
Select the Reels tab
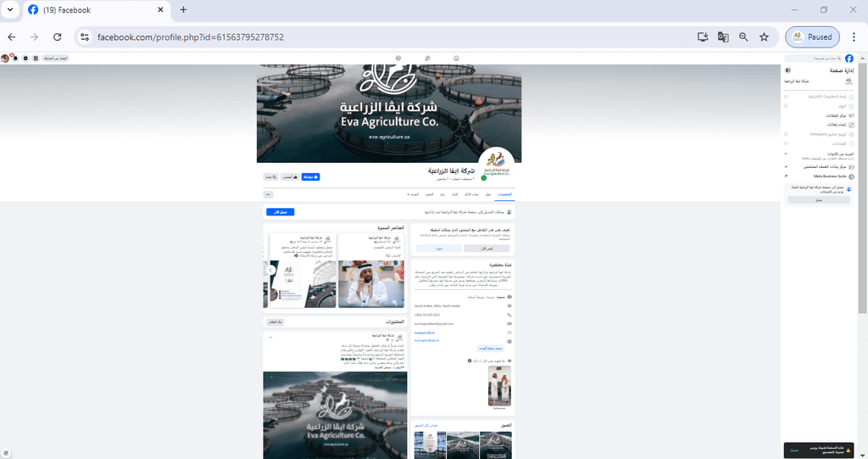coord(442,194)
